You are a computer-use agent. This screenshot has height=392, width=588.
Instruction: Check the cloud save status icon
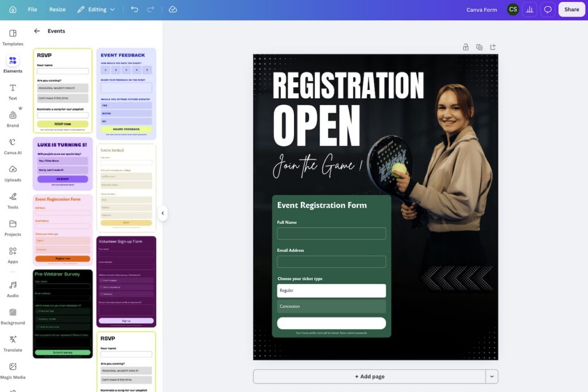click(x=173, y=9)
